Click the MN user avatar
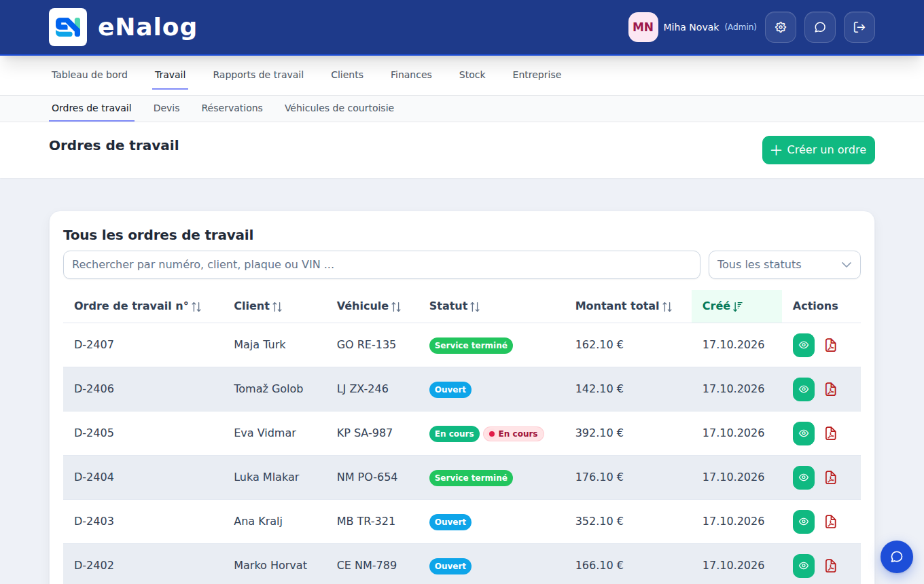924x584 pixels. click(x=643, y=27)
